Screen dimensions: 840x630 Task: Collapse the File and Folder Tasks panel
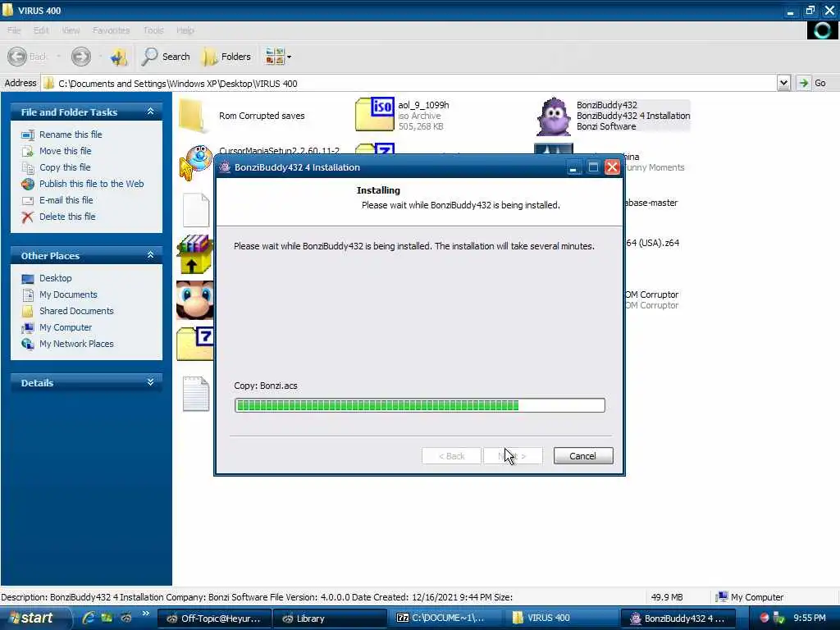(151, 112)
